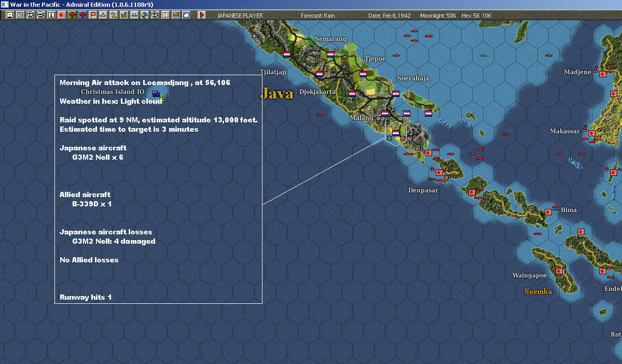This screenshot has width=622, height=364.
Task: Select Japanese flag above Denpasar label
Action: click(x=439, y=173)
